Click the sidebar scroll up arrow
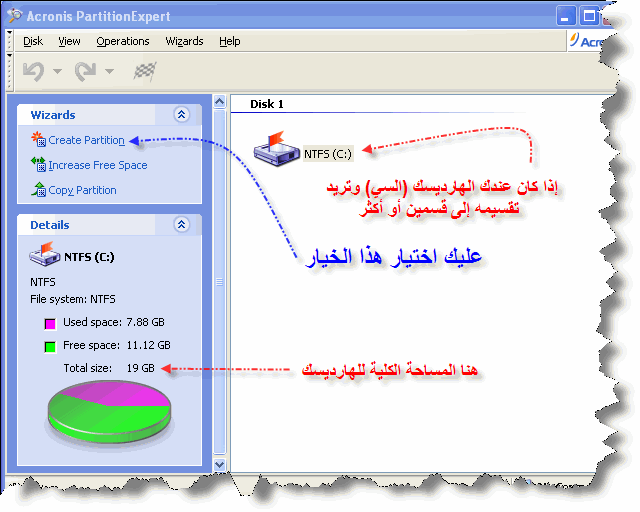 tap(220, 101)
